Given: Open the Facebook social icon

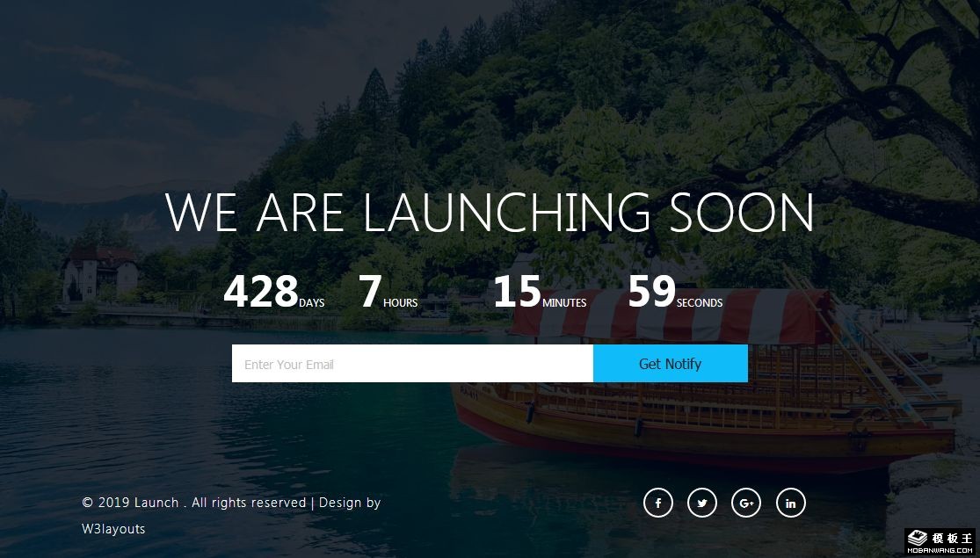Looking at the screenshot, I should 658,504.
